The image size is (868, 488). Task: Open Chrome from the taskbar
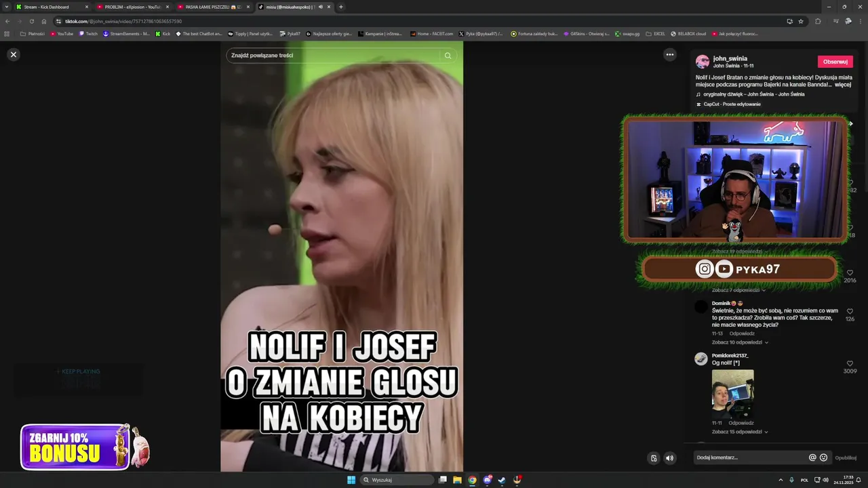472,480
